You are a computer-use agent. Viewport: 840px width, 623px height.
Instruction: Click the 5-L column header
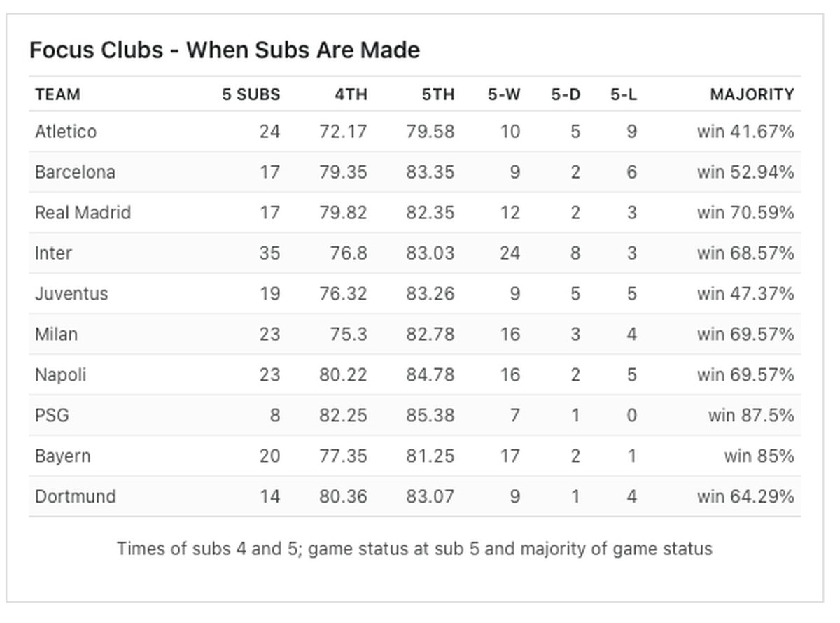click(x=624, y=94)
